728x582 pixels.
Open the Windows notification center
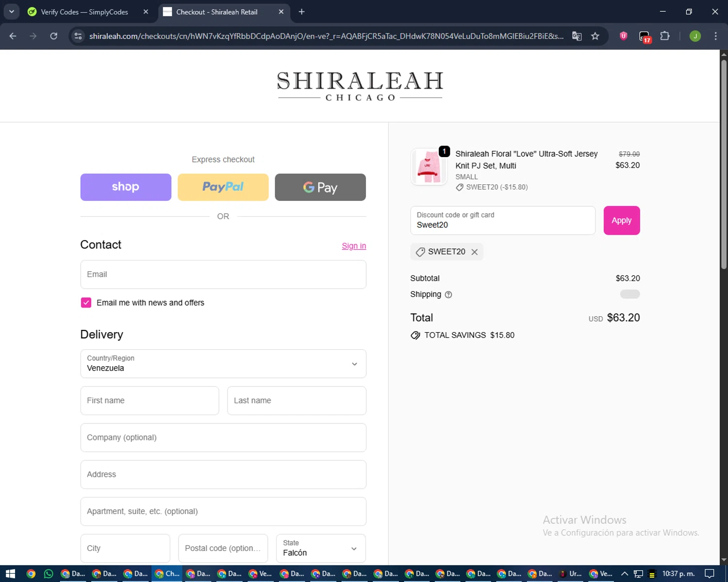click(710, 574)
